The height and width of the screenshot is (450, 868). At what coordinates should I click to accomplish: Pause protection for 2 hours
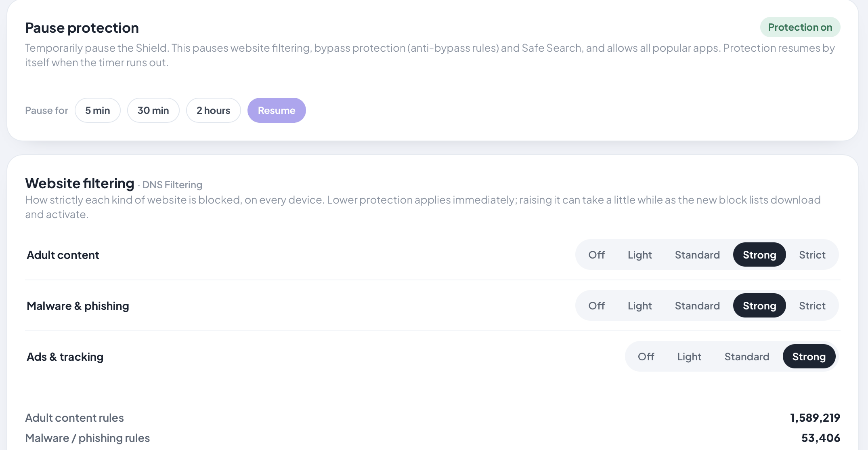[x=214, y=110]
